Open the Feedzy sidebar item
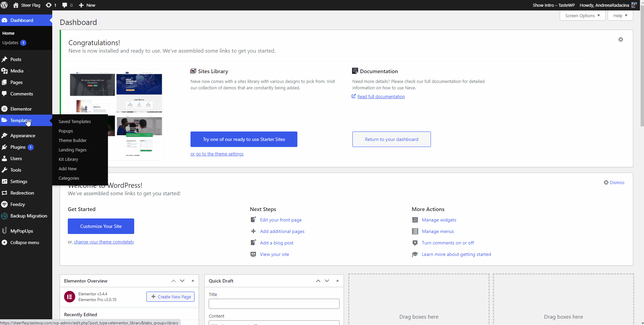 pyautogui.click(x=18, y=204)
